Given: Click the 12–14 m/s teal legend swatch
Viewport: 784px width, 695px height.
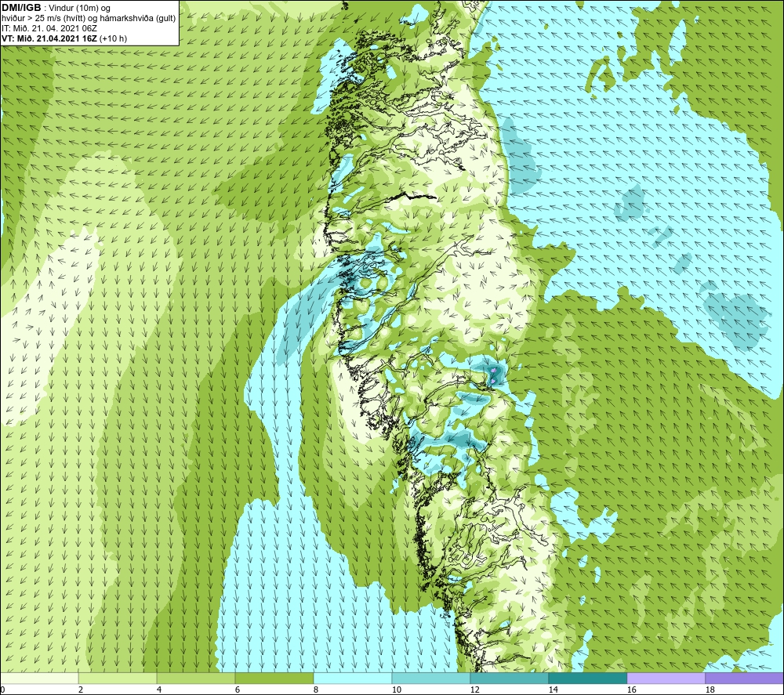Looking at the screenshot, I should coord(509,678).
